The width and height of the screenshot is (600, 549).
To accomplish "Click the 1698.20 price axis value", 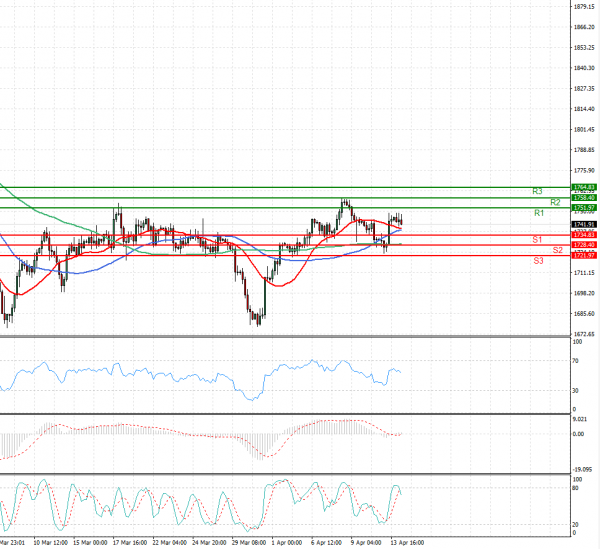I will [x=584, y=293].
